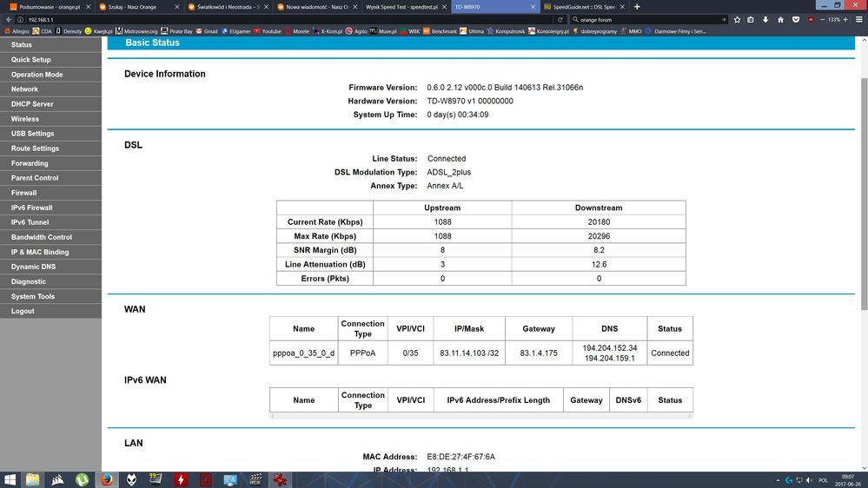Open the downloads arrow in toolbar
Screen dimensions: 868x488
[x=764, y=19]
